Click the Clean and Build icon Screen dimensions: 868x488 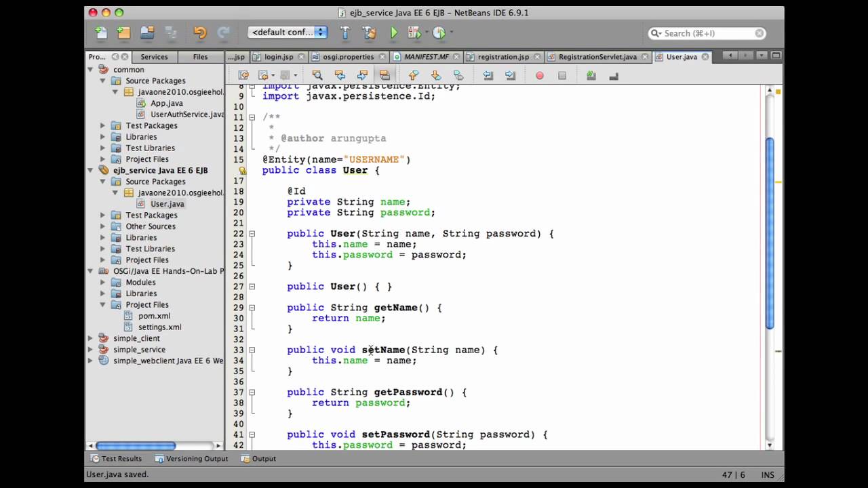(x=369, y=32)
